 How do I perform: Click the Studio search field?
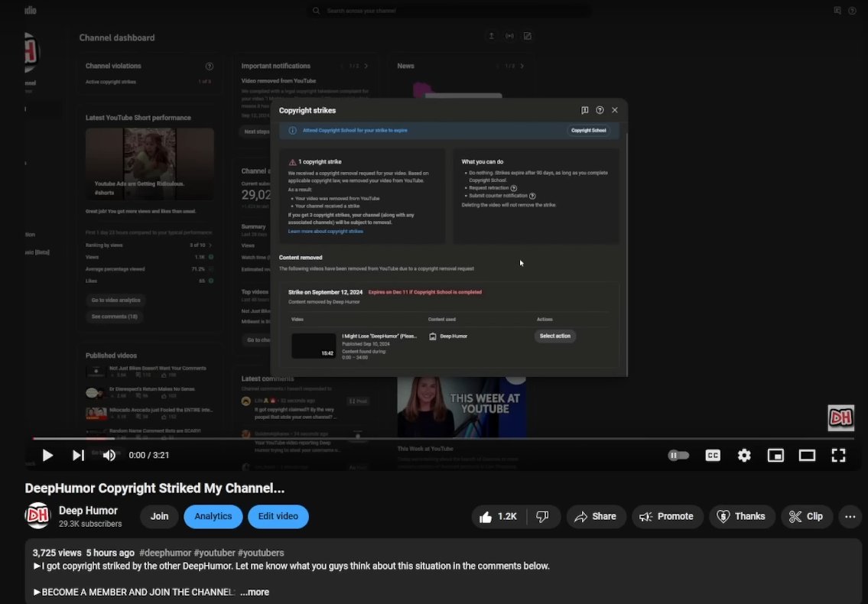tap(448, 11)
